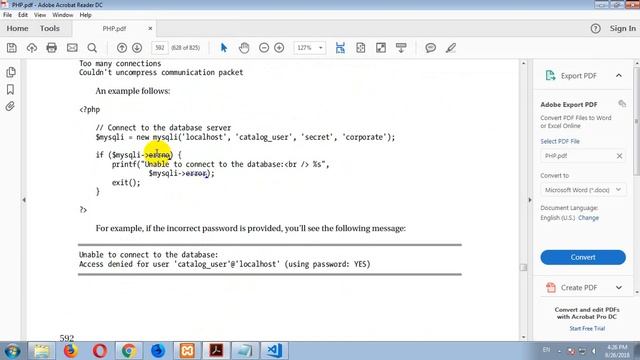Collapse the right tools pane arrow
Screen dimensions: 640x360
[530, 200]
